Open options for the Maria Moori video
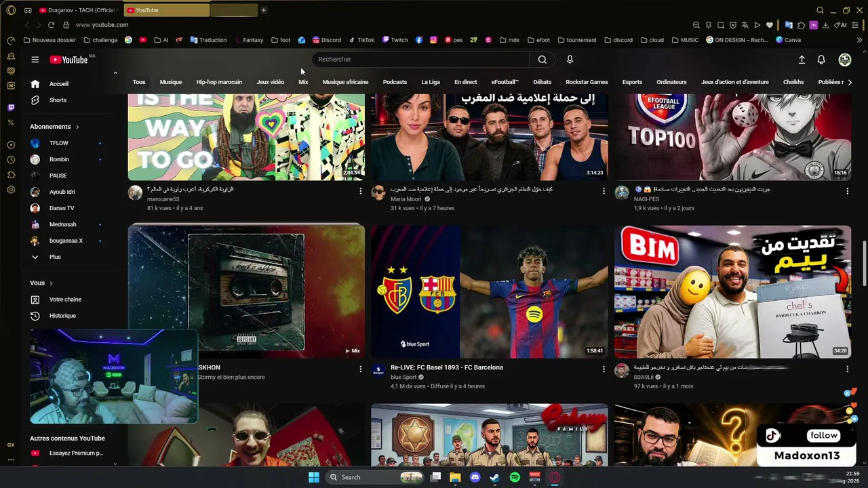The height and width of the screenshot is (488, 868). (604, 191)
